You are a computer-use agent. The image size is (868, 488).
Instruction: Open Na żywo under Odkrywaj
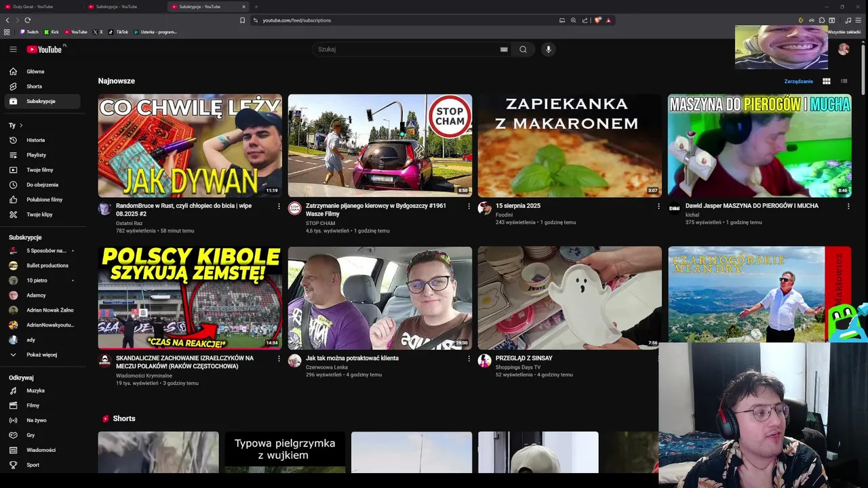coord(43,420)
